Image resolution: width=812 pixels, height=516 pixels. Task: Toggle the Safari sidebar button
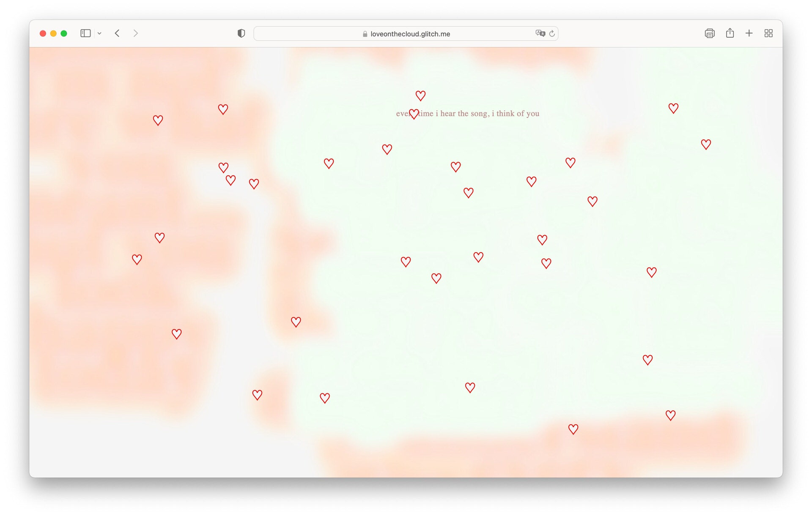point(85,33)
